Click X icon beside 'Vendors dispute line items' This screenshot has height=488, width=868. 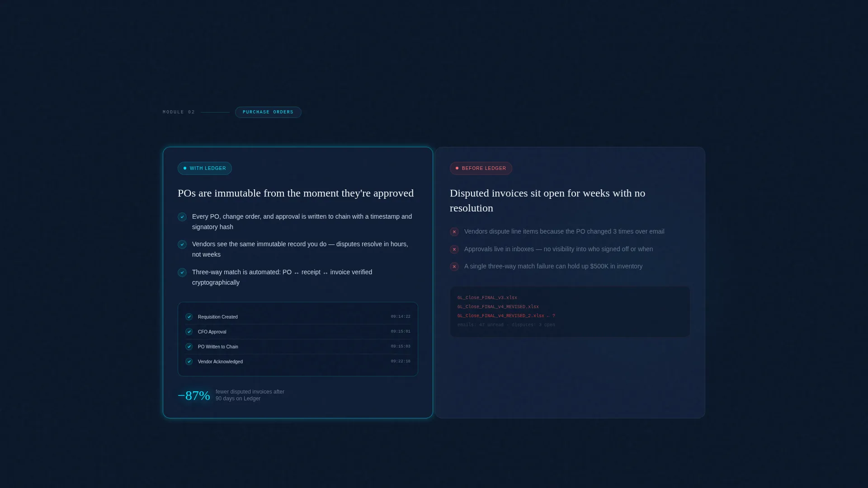(x=454, y=232)
